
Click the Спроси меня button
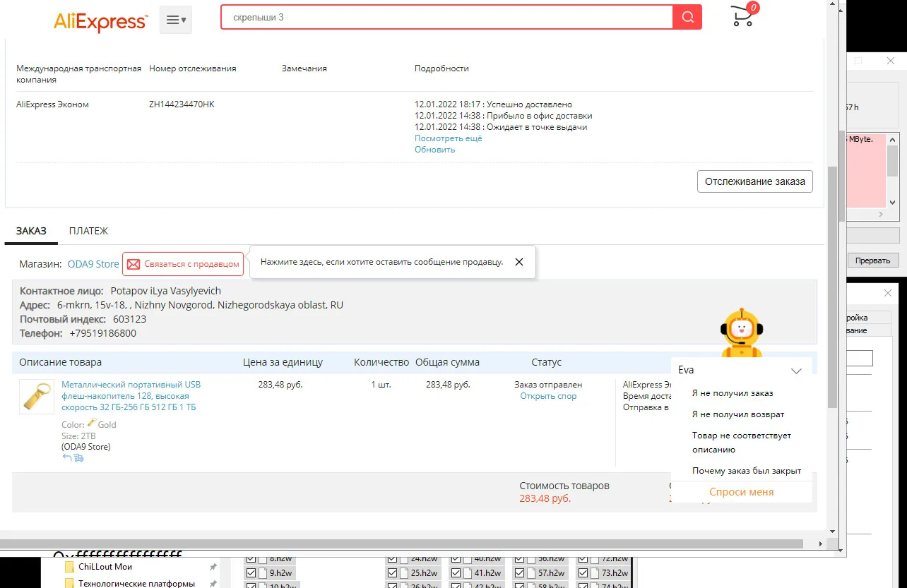[742, 492]
